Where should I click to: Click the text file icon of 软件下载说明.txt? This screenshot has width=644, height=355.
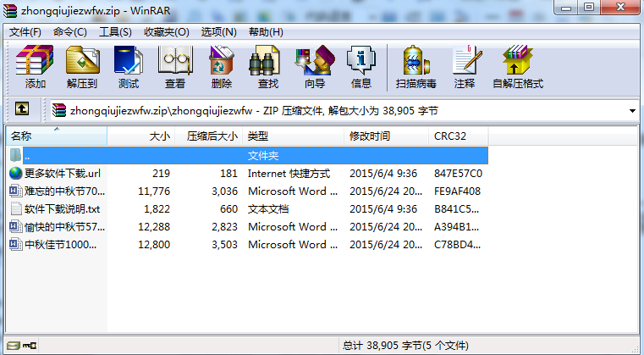tap(15, 208)
